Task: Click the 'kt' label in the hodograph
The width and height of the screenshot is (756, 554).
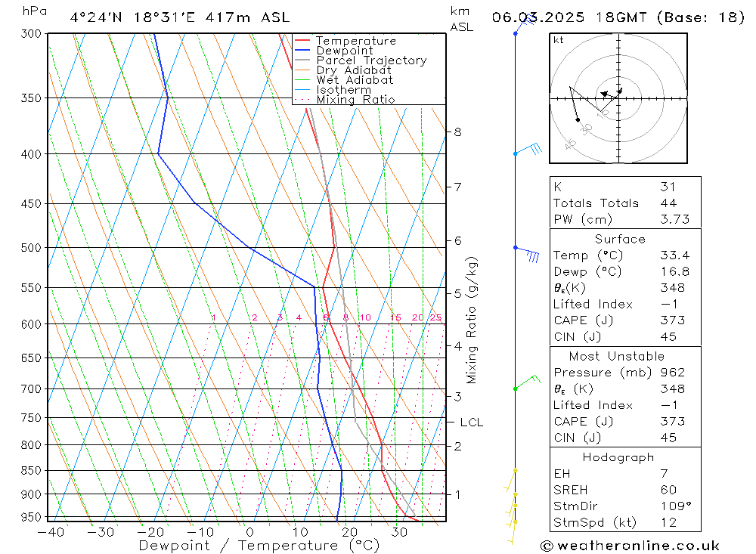Action: point(559,40)
